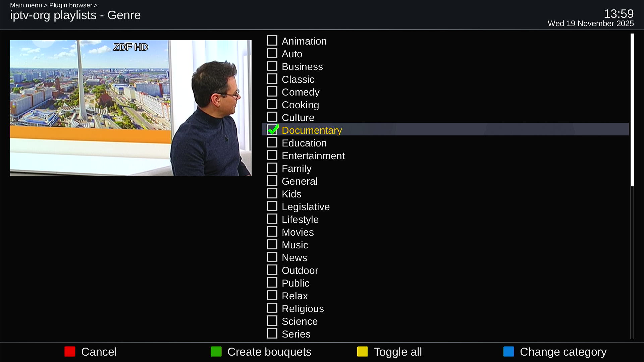
Task: Tick the Music checkbox
Action: (x=272, y=244)
